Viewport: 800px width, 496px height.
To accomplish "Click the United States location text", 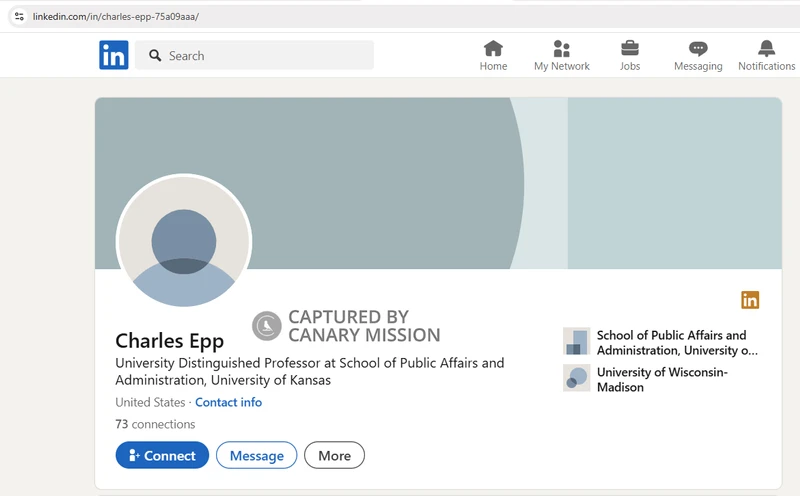I will pos(150,402).
